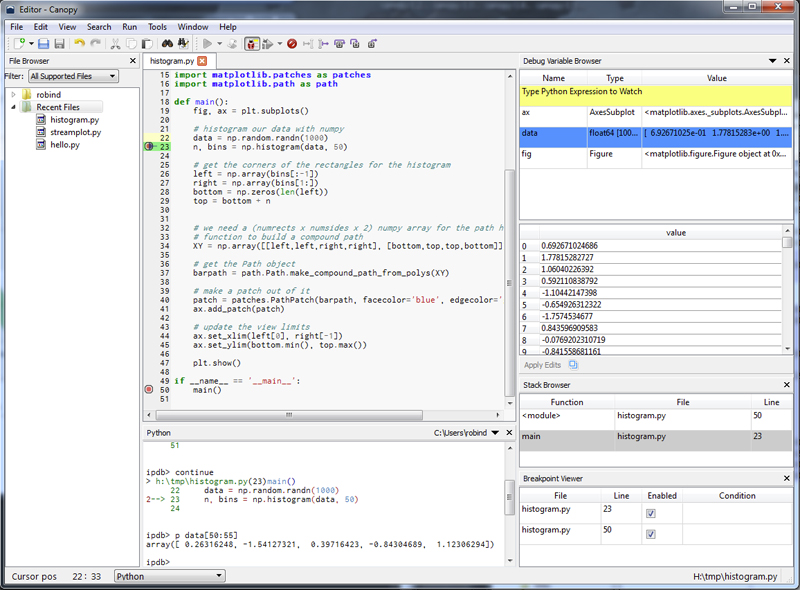Select histogram.py in the File Browser
The height and width of the screenshot is (590, 800).
(74, 119)
